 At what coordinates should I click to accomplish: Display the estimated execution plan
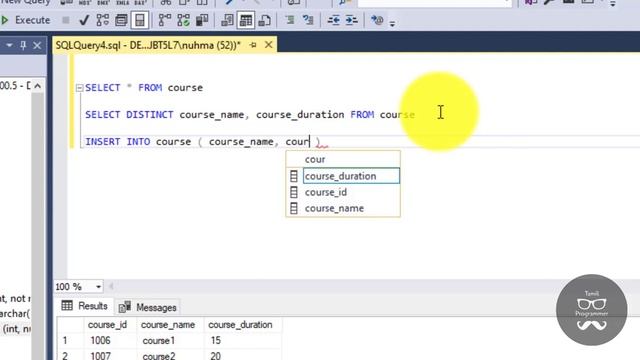point(102,20)
